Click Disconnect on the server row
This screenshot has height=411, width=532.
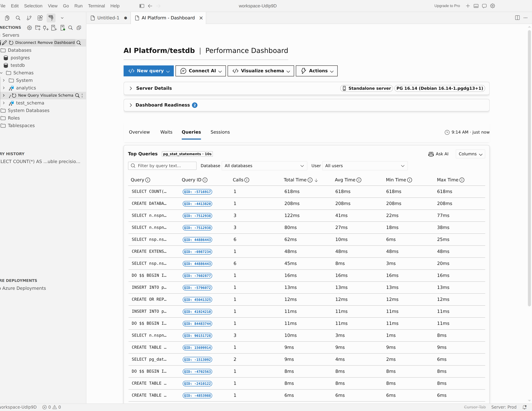(26, 43)
